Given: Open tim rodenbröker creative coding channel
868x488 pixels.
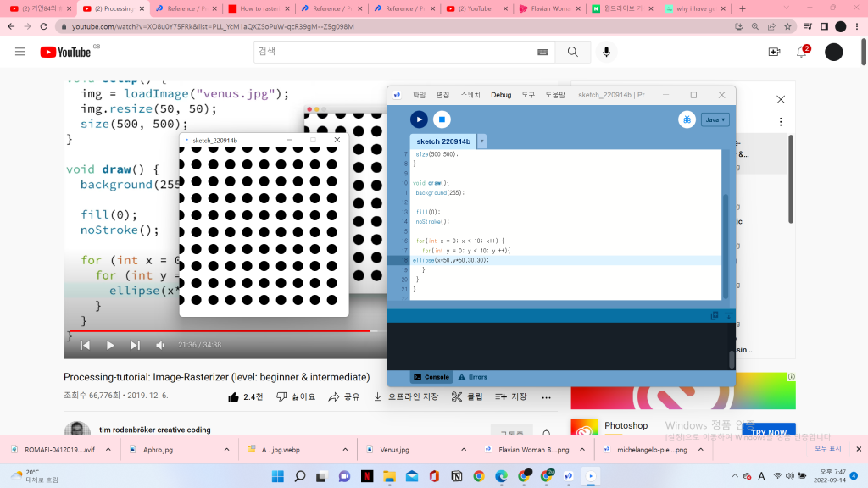Looking at the screenshot, I should [x=155, y=430].
